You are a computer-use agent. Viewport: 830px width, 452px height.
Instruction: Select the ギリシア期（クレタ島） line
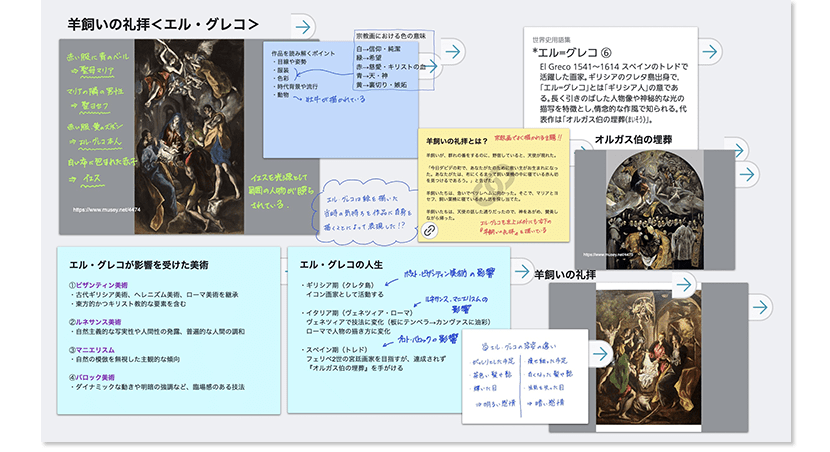pyautogui.click(x=339, y=285)
